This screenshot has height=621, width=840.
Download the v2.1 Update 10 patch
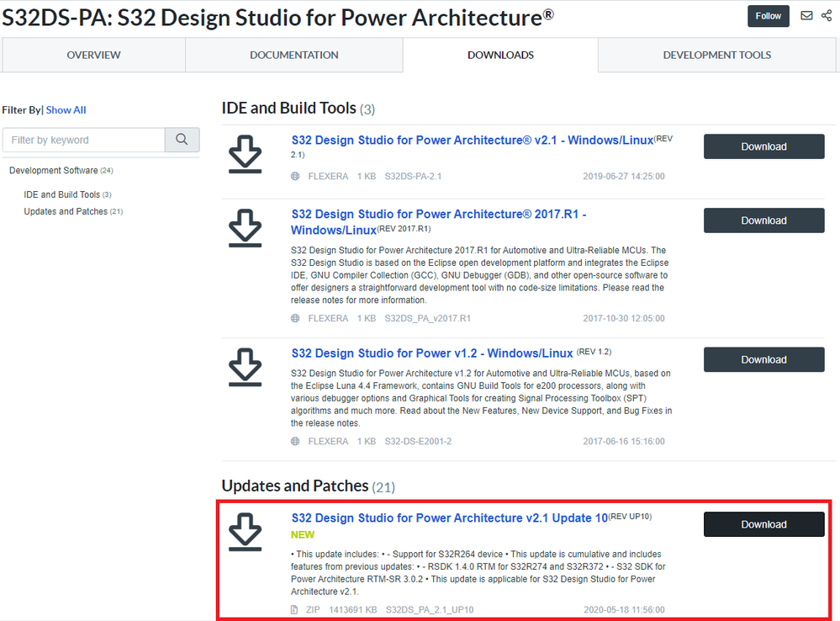pyautogui.click(x=764, y=524)
